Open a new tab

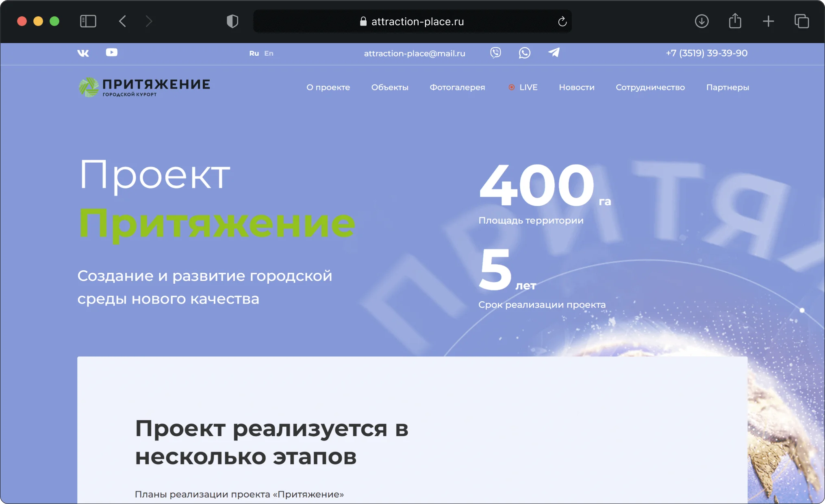(x=769, y=21)
